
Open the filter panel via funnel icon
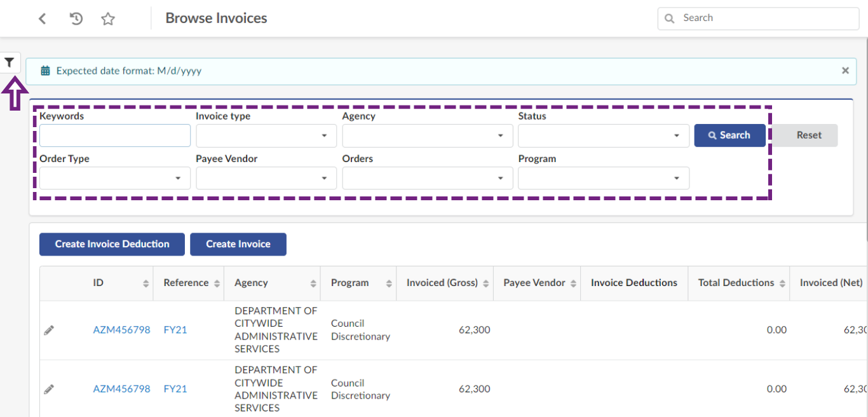pos(10,62)
